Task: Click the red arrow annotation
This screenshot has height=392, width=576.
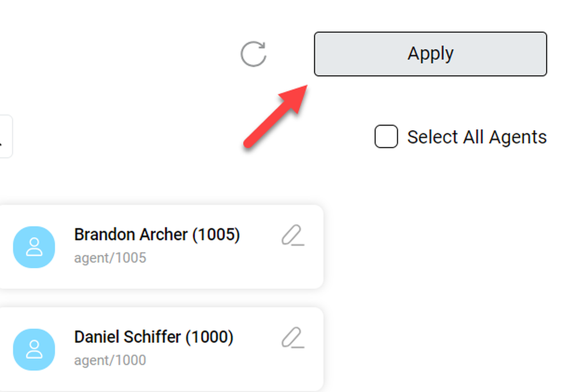Action: [275, 117]
